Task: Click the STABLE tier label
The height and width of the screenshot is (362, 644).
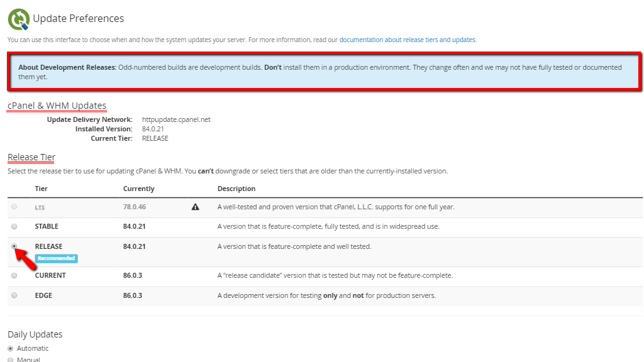Action: (47, 226)
